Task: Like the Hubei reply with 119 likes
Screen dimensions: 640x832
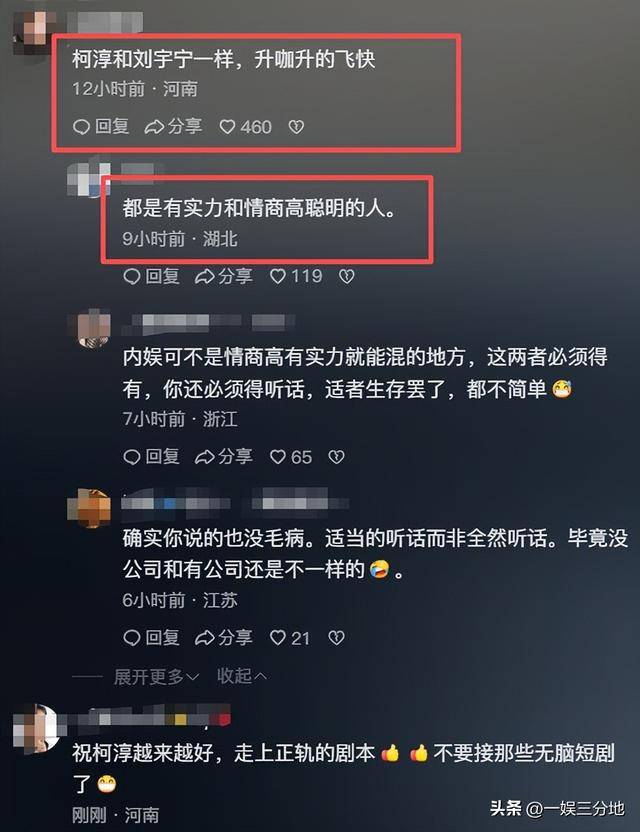Action: click(296, 276)
